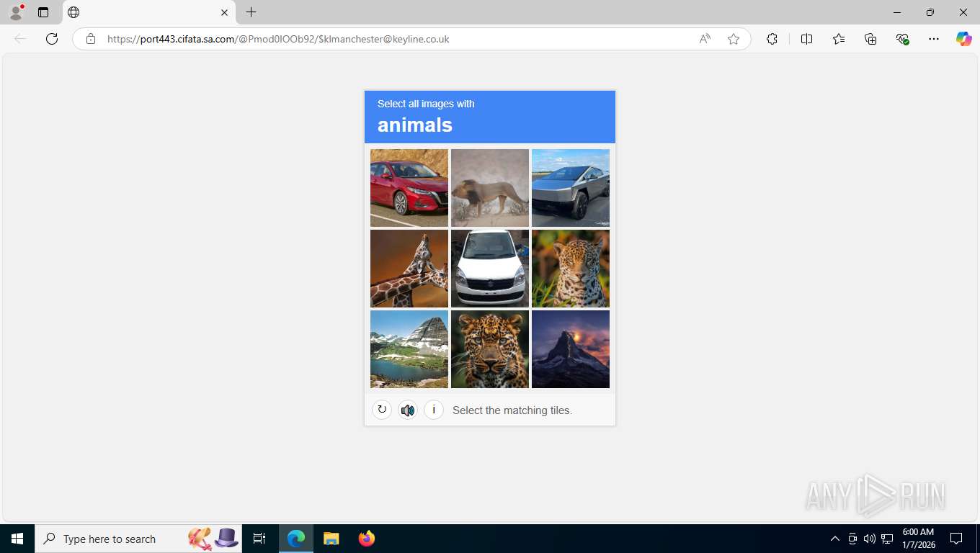Viewport: 980px width, 553px height.
Task: Open the volume control in tray
Action: coord(870,539)
